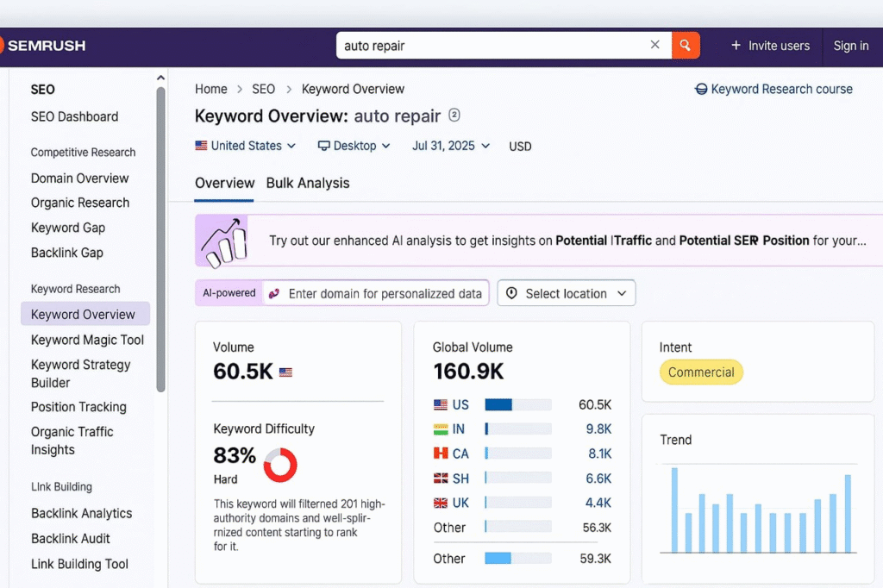This screenshot has height=588, width=883.
Task: Click the 8.1K Canada volume link
Action: coord(600,454)
